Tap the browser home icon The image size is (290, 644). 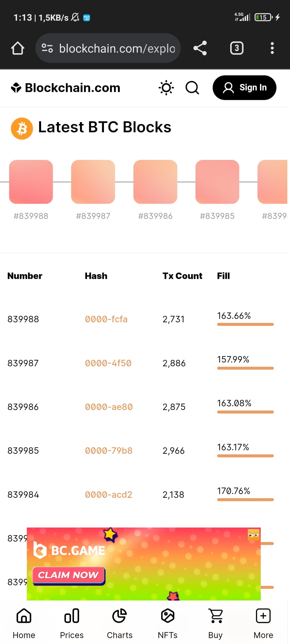pos(17,48)
